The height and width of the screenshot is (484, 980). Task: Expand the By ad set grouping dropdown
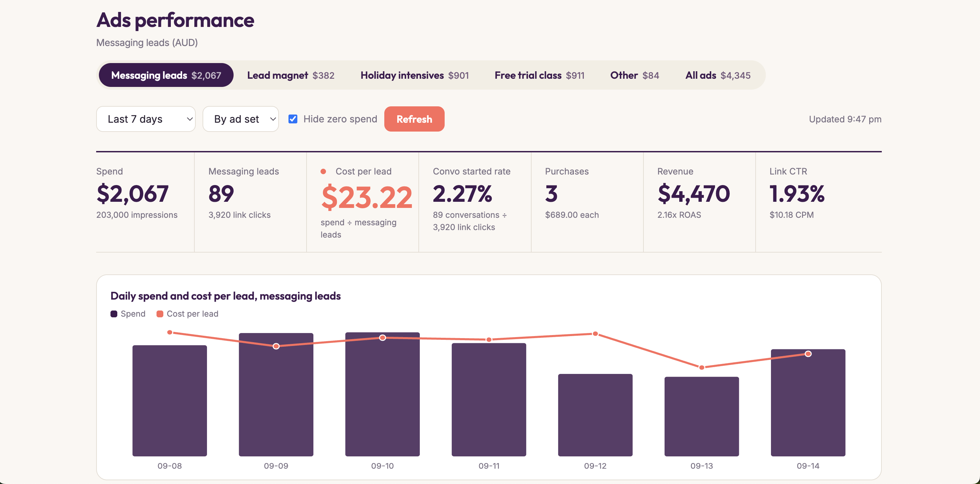pos(240,119)
